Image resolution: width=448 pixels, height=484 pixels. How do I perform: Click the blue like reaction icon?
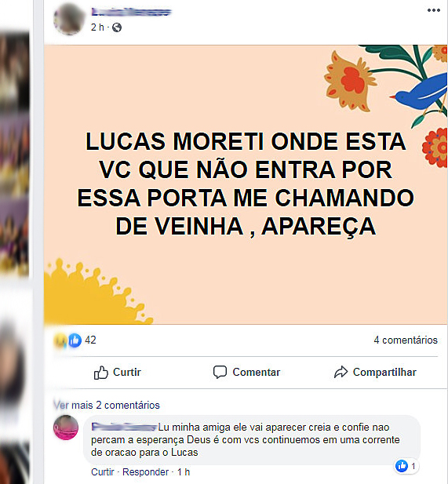[x=75, y=340]
